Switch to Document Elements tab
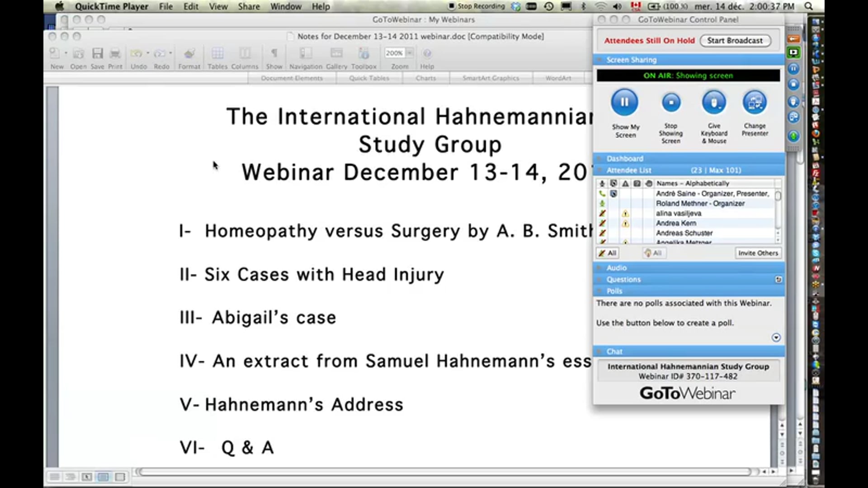This screenshot has height=488, width=868. click(291, 78)
